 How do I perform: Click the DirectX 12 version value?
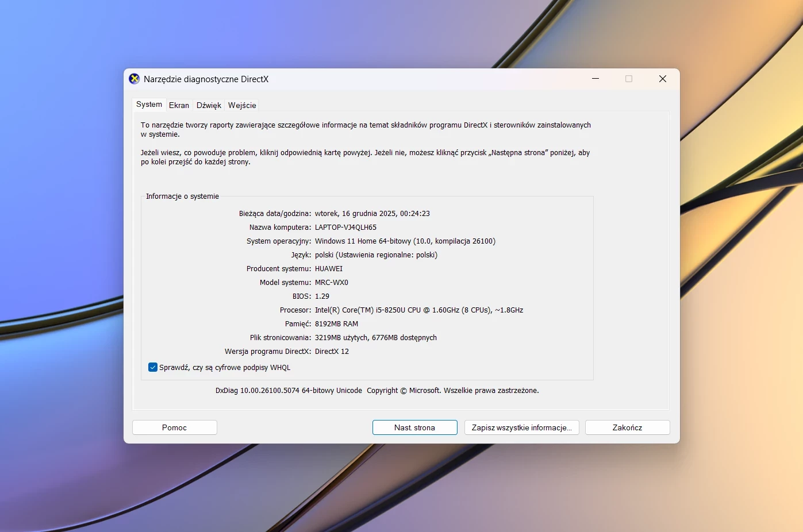tap(332, 352)
